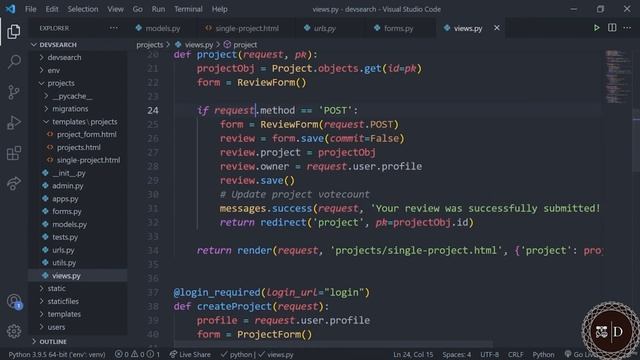The image size is (640, 360).
Task: Open the Source Control view
Action: tap(13, 92)
